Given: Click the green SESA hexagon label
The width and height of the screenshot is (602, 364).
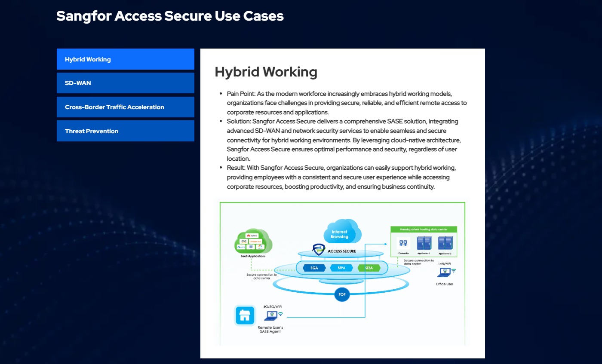Looking at the screenshot, I should point(369,268).
